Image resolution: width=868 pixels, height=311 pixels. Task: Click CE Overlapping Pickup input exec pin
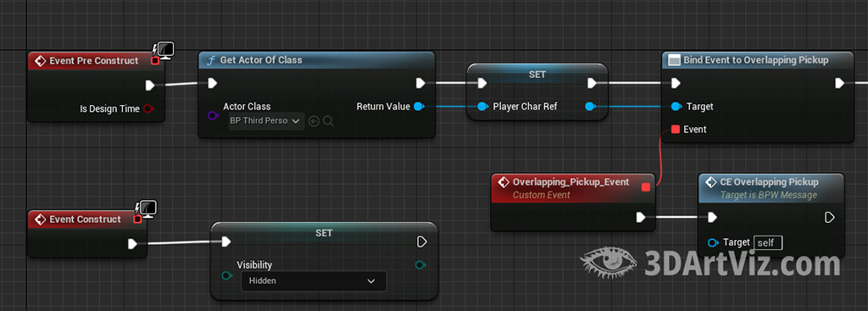tap(712, 218)
